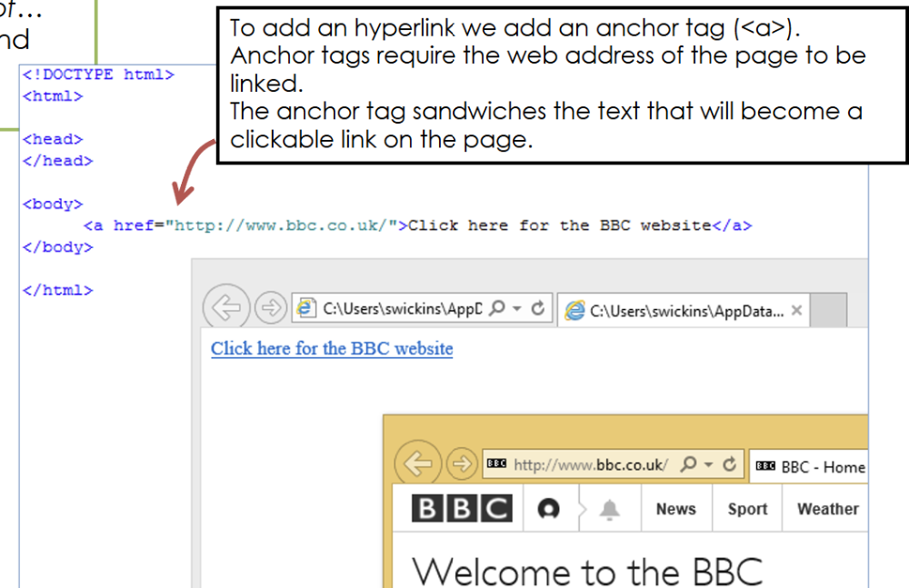Go back in the BBC browser window
The height and width of the screenshot is (588, 909).
point(418,464)
